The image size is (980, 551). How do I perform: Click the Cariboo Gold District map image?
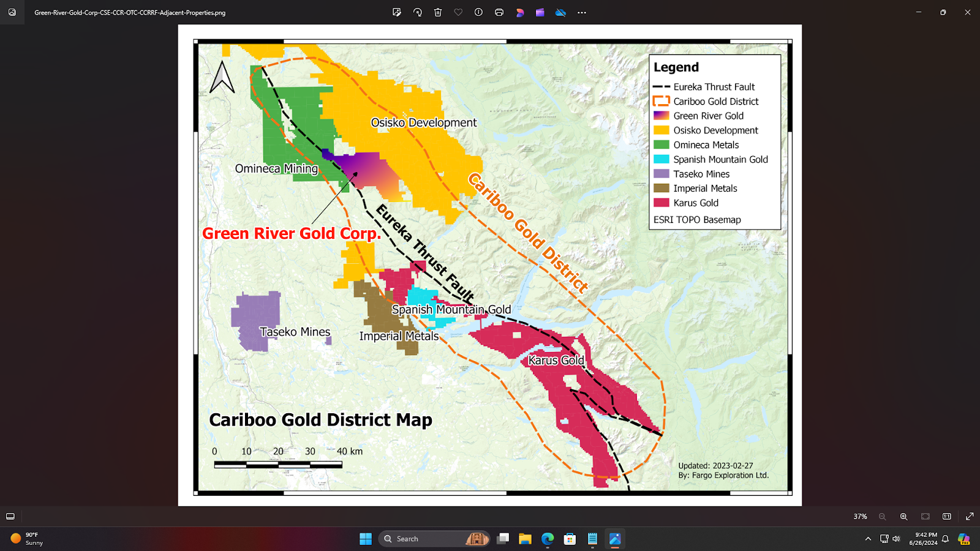click(x=490, y=265)
